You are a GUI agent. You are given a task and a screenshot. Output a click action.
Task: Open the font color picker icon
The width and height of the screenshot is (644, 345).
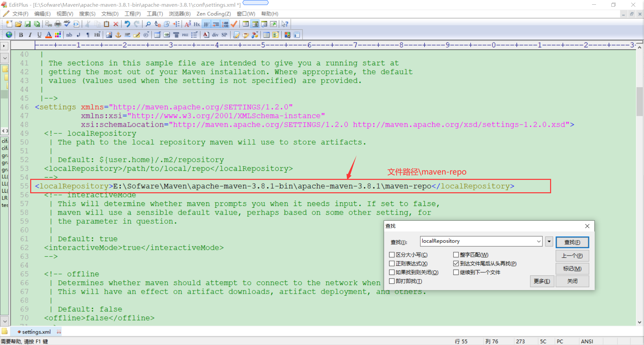click(x=49, y=34)
